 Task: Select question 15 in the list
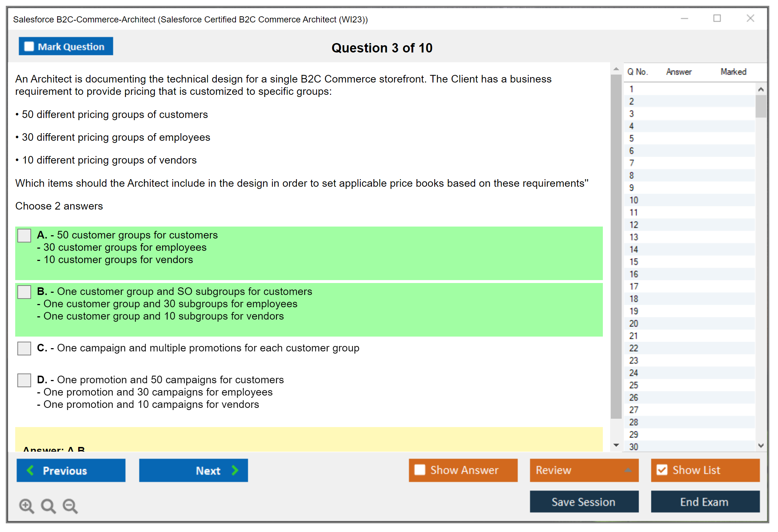tap(634, 262)
